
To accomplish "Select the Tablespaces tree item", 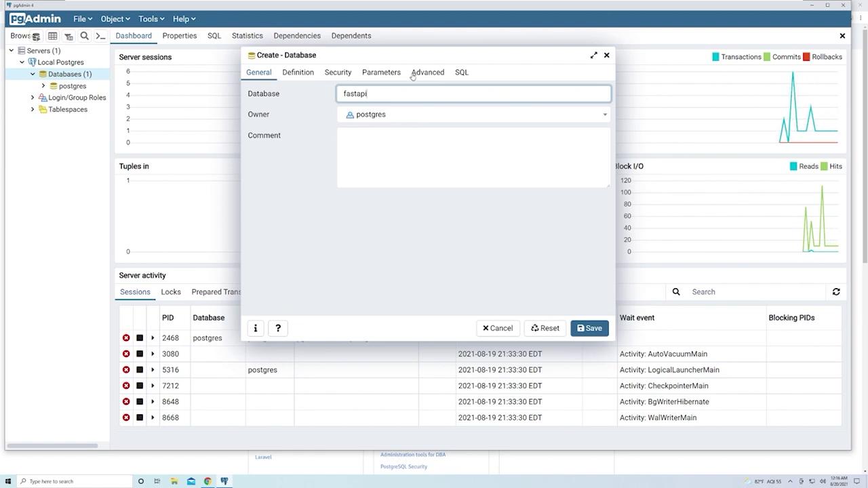I will pyautogui.click(x=68, y=109).
